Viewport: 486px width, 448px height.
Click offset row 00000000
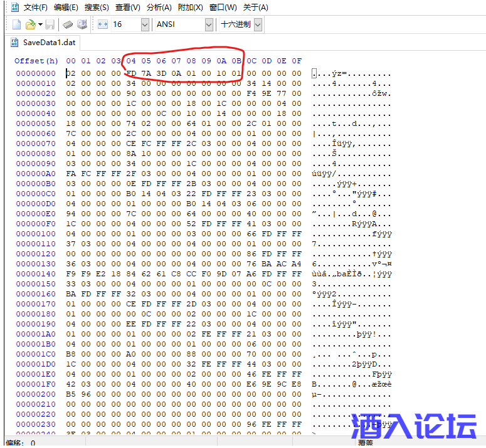click(36, 73)
